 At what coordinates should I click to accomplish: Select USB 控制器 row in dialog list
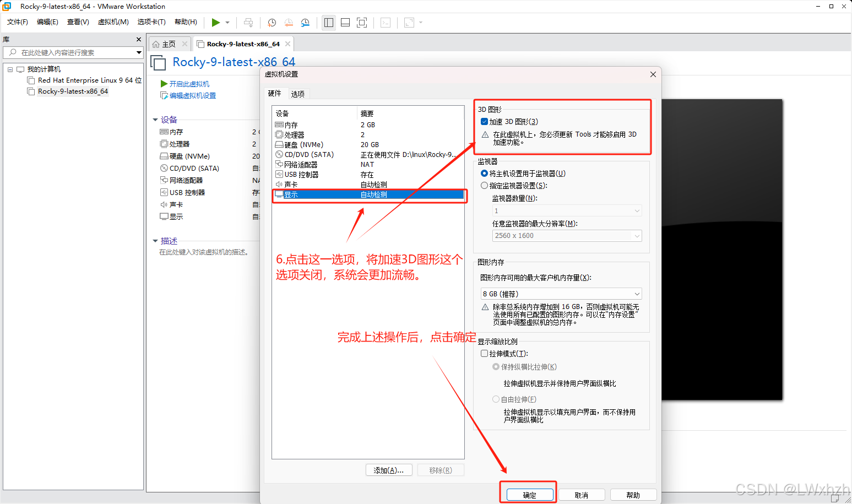[368, 175]
